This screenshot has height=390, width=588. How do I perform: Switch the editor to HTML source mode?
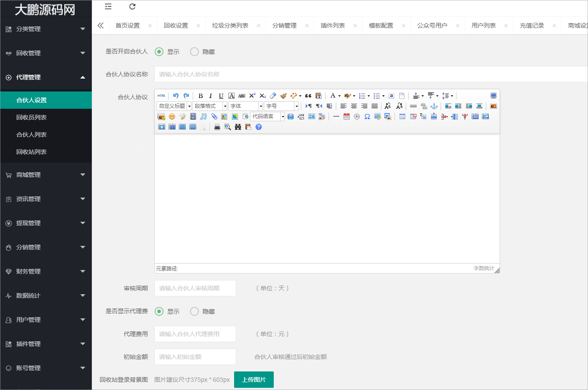point(161,95)
